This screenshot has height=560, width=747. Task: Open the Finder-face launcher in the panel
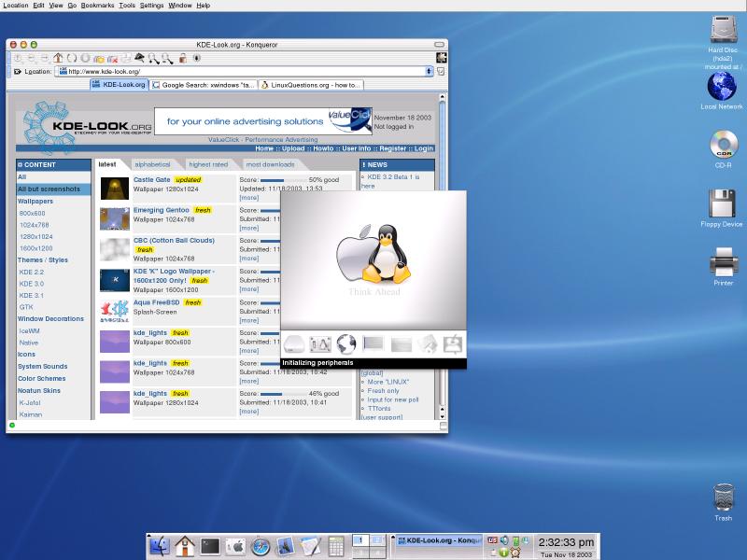(x=160, y=546)
